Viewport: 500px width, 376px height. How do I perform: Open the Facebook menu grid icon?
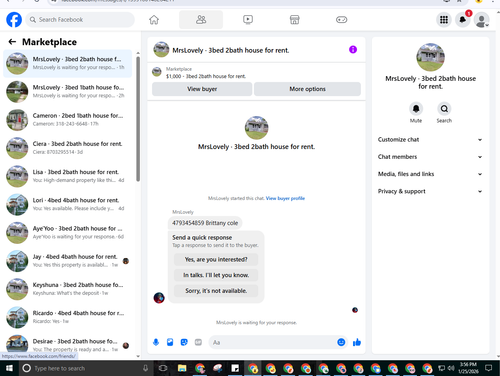tap(444, 20)
